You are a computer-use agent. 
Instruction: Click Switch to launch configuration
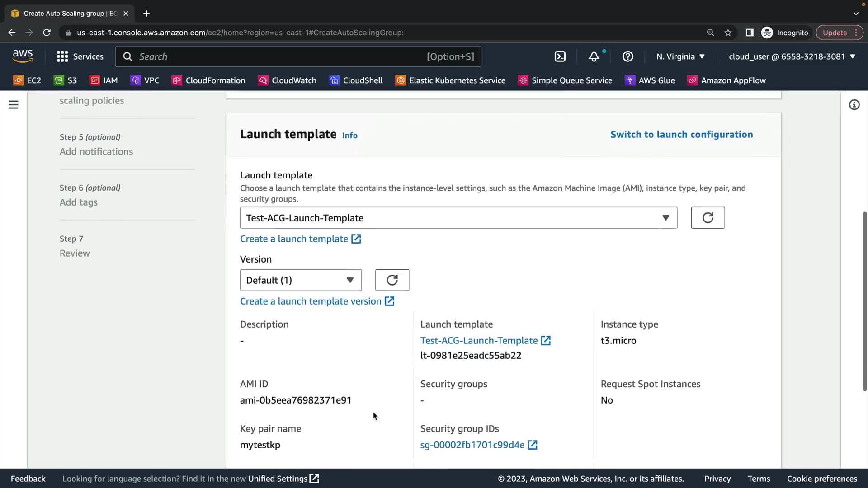[681, 134]
